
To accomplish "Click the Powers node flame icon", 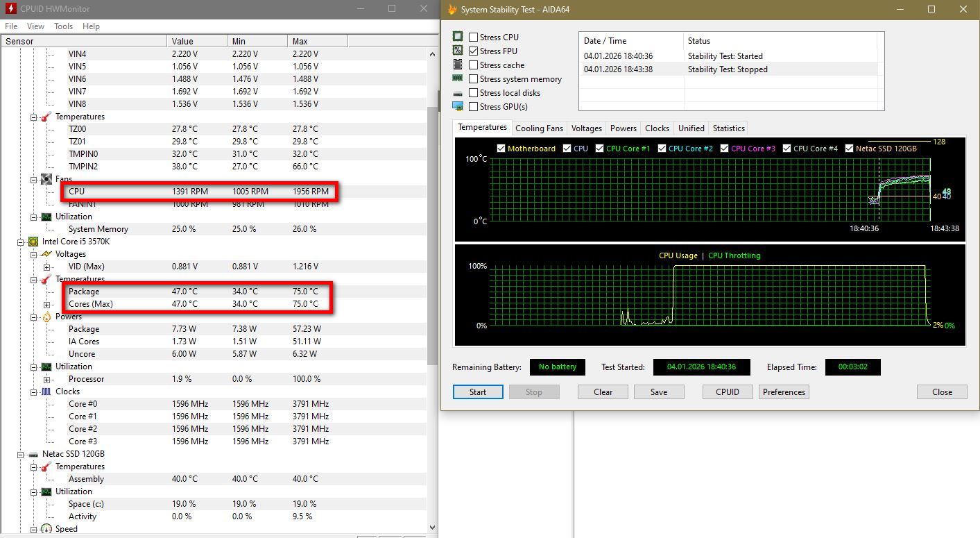I will point(46,317).
